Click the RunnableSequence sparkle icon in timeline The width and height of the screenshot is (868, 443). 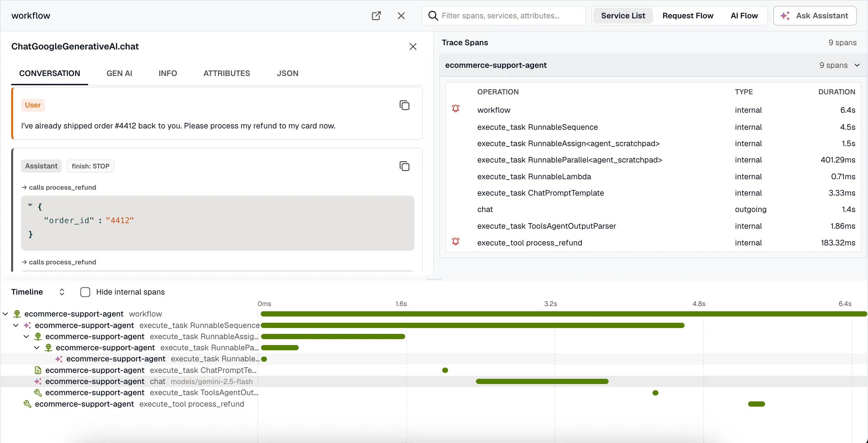coord(27,325)
